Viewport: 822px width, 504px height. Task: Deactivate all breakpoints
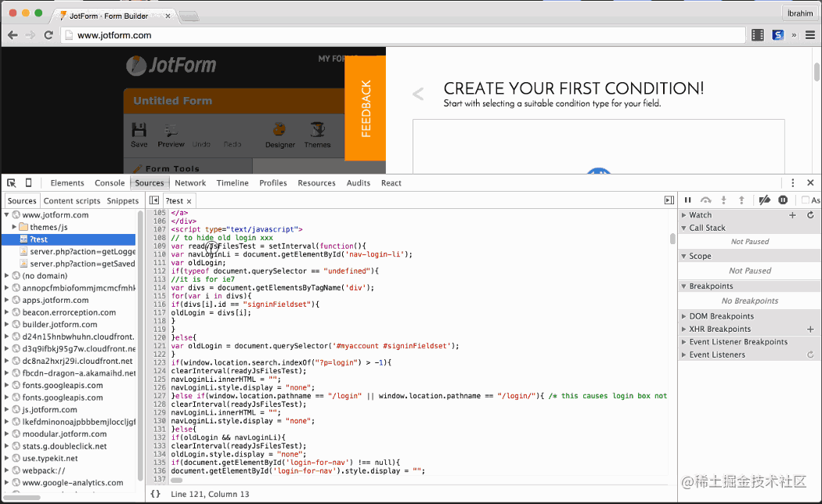(x=765, y=200)
